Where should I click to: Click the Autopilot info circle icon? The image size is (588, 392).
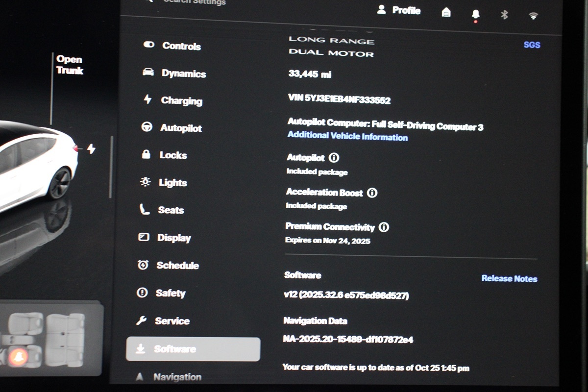point(334,158)
